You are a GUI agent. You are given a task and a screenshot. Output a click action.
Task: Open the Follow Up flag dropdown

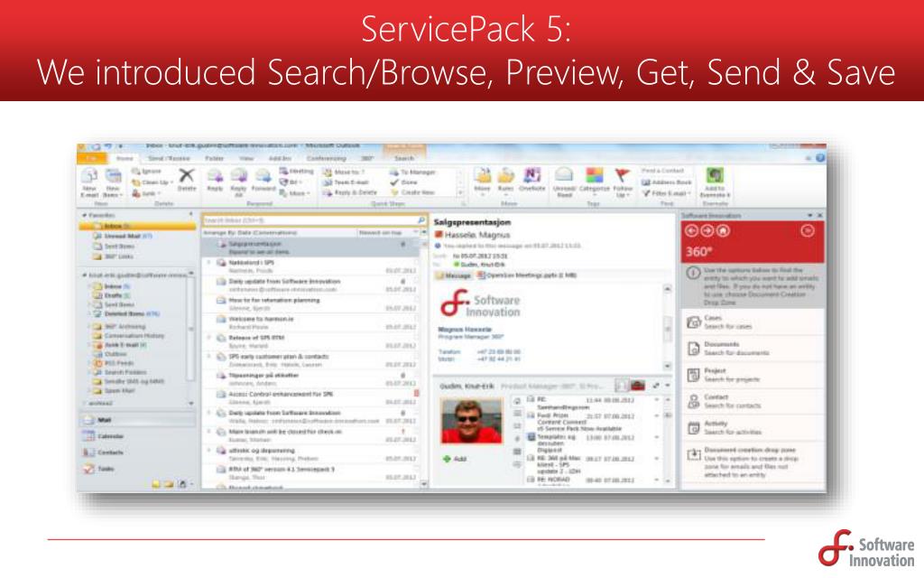[623, 182]
